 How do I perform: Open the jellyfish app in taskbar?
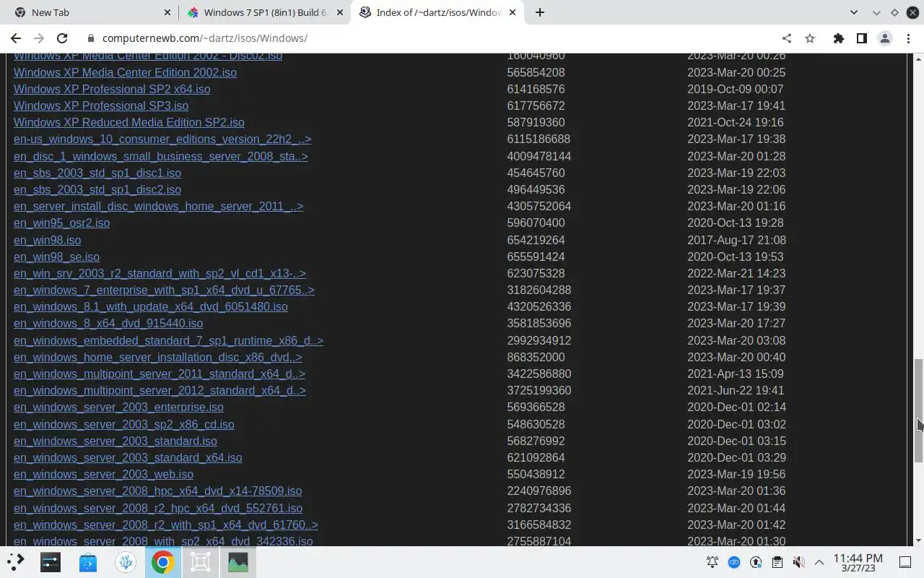(x=126, y=561)
